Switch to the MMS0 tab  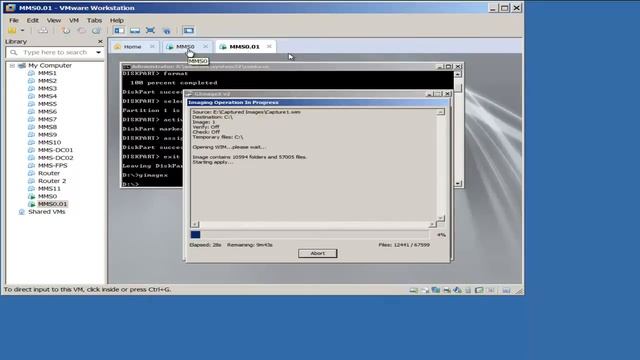185,47
